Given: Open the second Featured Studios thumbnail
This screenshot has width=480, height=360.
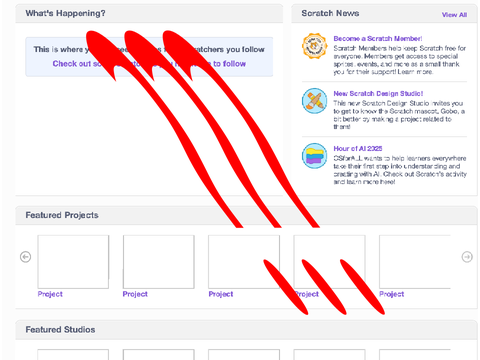Looking at the screenshot, I should [159, 354].
